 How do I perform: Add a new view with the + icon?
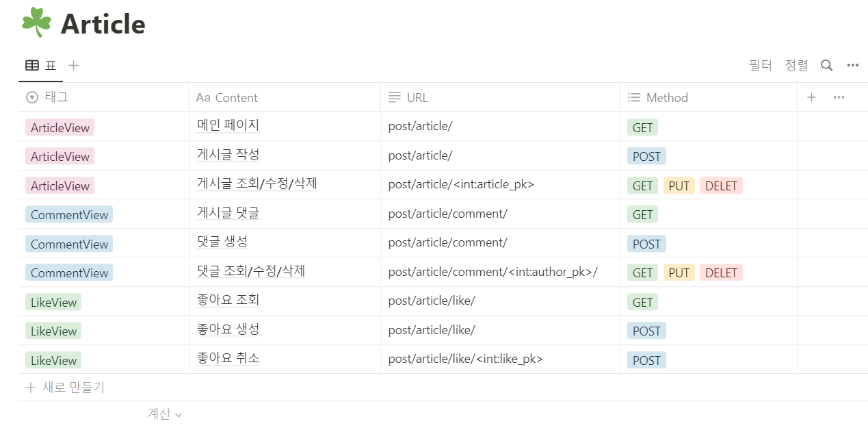pos(73,64)
